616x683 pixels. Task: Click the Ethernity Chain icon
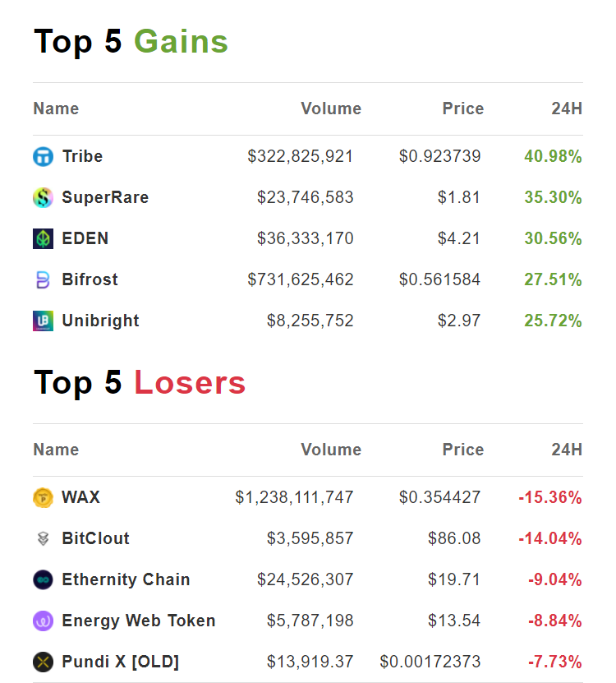click(x=43, y=579)
